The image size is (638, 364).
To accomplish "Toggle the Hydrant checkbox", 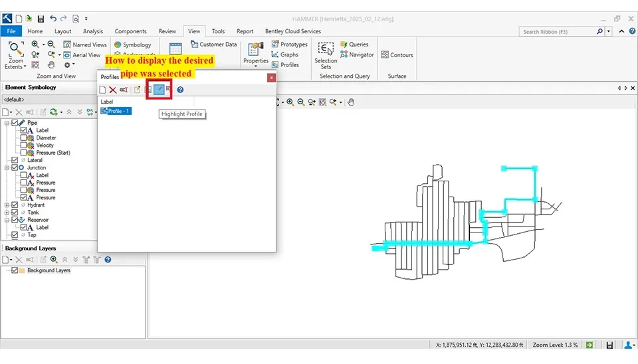I will point(15,205).
